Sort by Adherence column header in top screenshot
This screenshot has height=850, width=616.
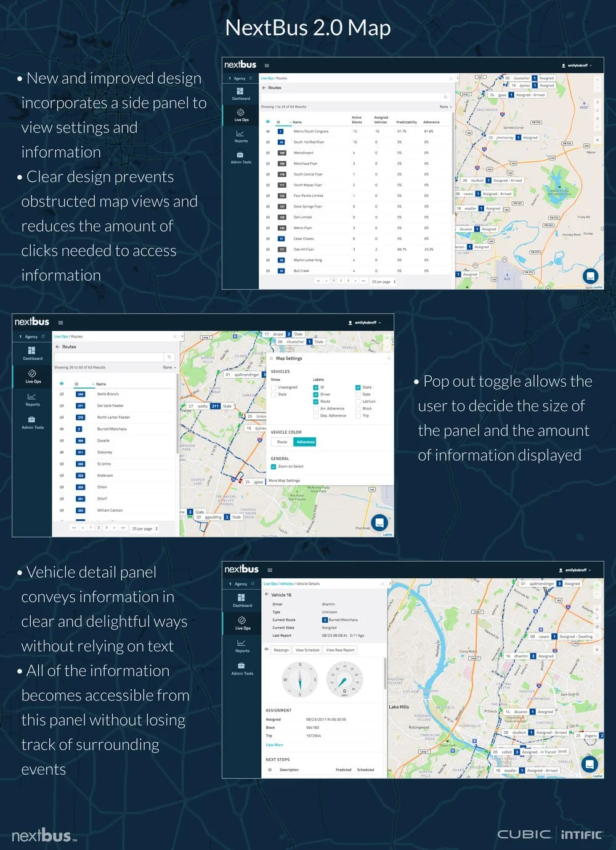(x=431, y=122)
